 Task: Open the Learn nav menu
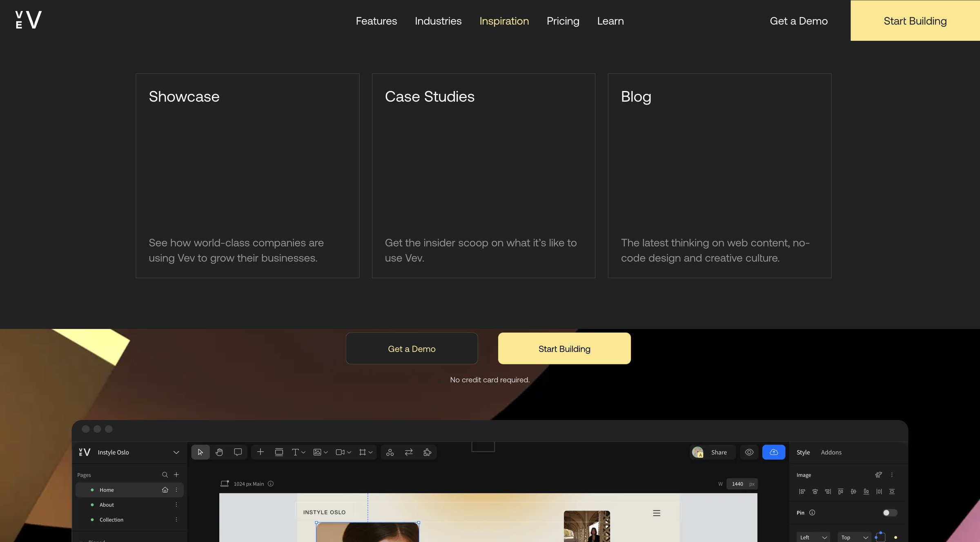tap(610, 21)
